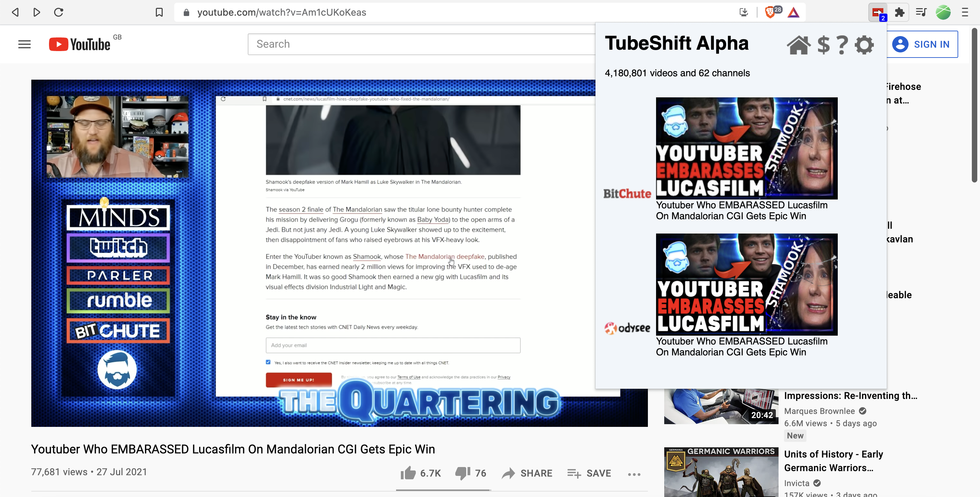Open the browser main menu

coord(965,13)
